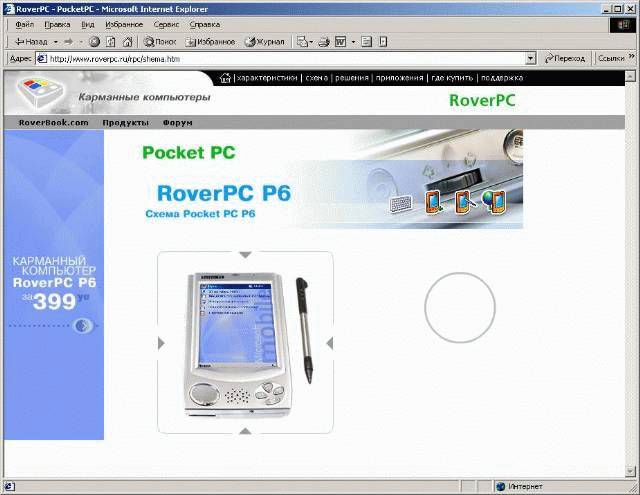Expand the address bar dropdown arrow

530,59
